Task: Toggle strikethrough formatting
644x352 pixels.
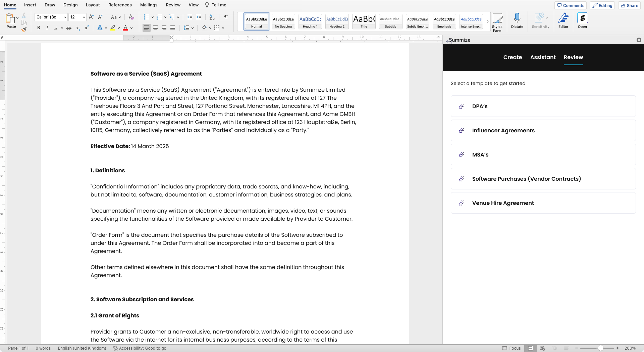Action: [69, 28]
